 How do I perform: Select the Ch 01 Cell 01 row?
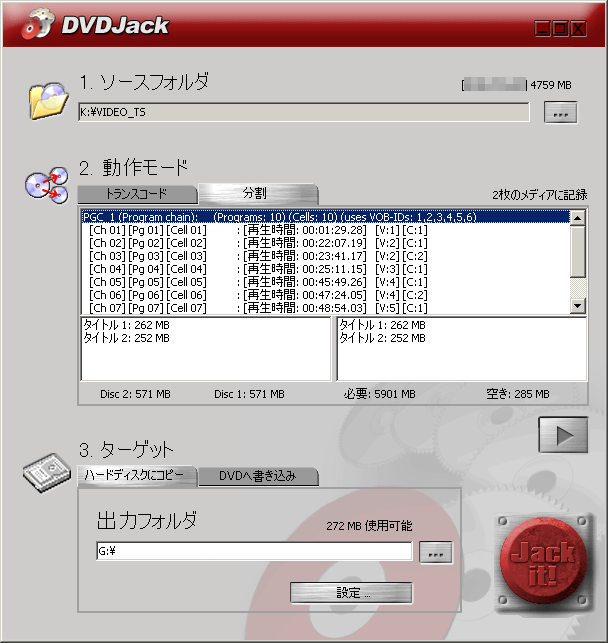point(326,230)
